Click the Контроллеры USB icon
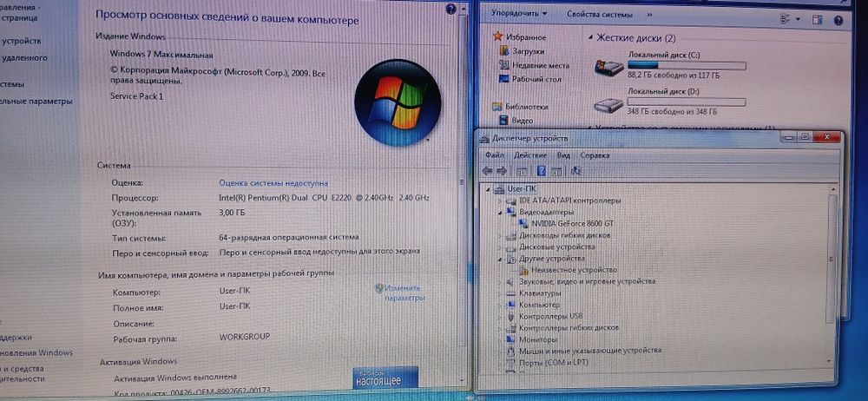The height and width of the screenshot is (401, 868). 512,316
